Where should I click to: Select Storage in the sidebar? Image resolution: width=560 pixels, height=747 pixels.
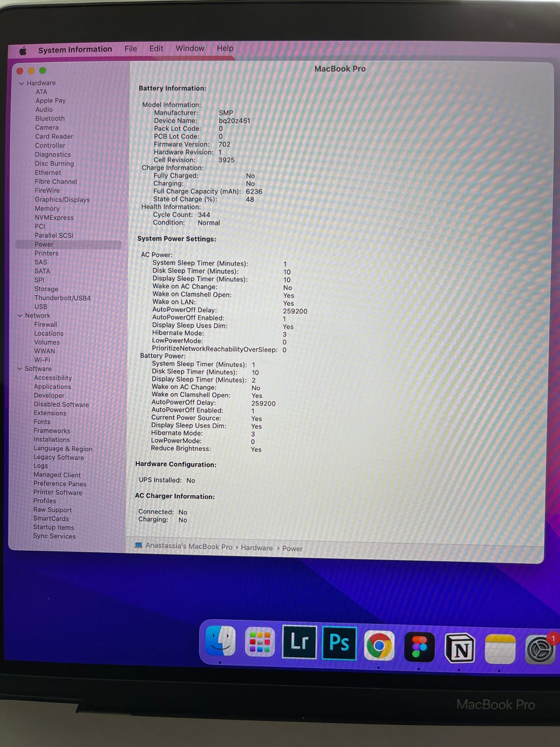pos(46,289)
